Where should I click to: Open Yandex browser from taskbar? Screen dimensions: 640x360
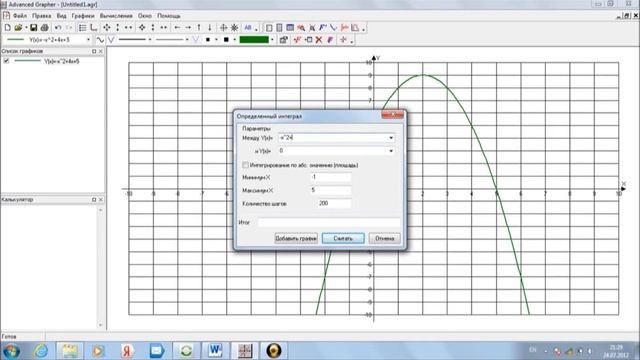coord(127,351)
